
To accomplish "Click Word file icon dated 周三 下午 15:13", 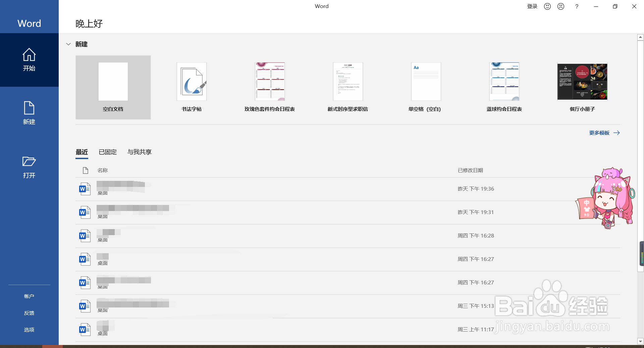I will 85,306.
